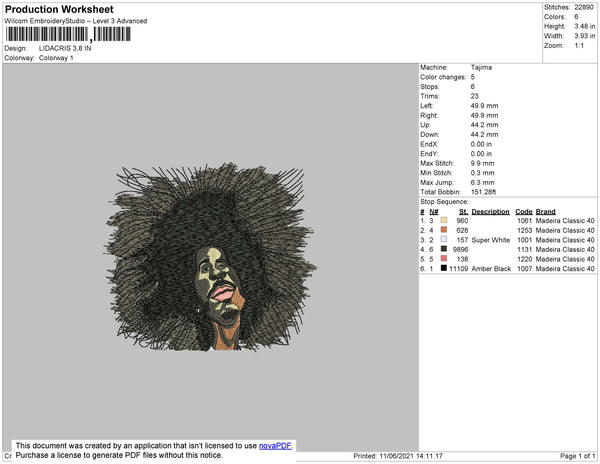Click the 'Color changes:' label

(443, 77)
